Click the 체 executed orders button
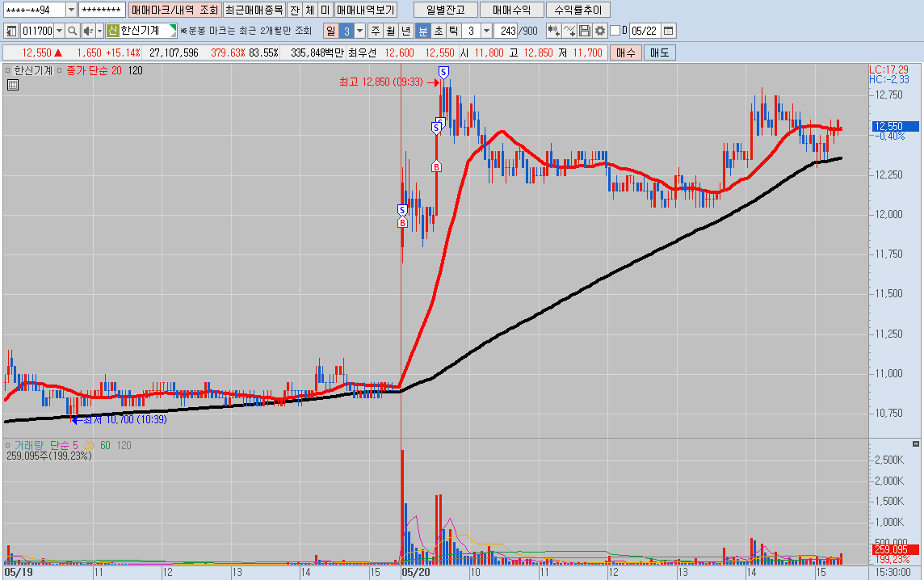Screen dimensions: 924x580 coord(310,10)
